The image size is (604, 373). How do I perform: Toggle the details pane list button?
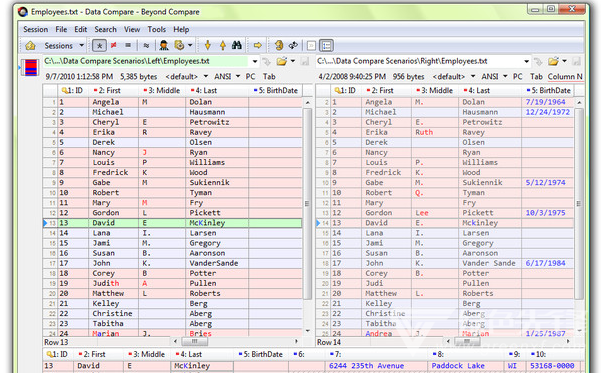point(327,46)
